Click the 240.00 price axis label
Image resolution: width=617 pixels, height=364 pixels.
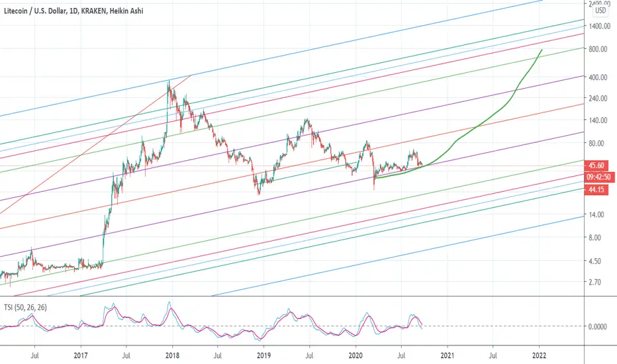[599, 99]
